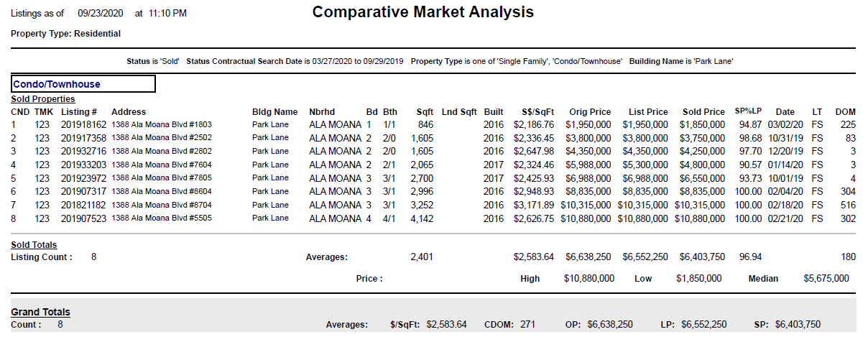Click the Bldg Name column header
868x337 pixels.
(274, 112)
